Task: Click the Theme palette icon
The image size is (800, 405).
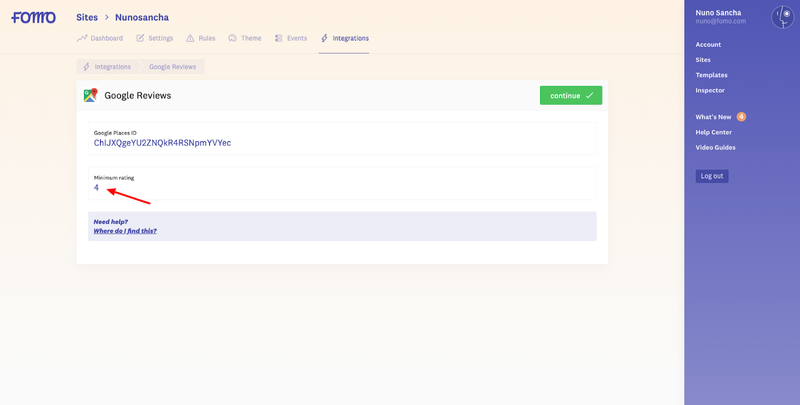Action: [x=233, y=38]
